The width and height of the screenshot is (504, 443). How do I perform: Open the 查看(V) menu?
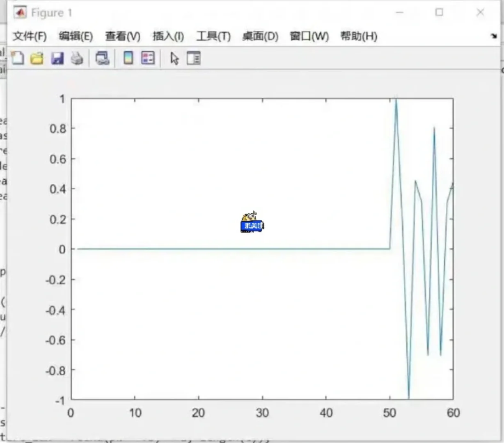tap(122, 37)
